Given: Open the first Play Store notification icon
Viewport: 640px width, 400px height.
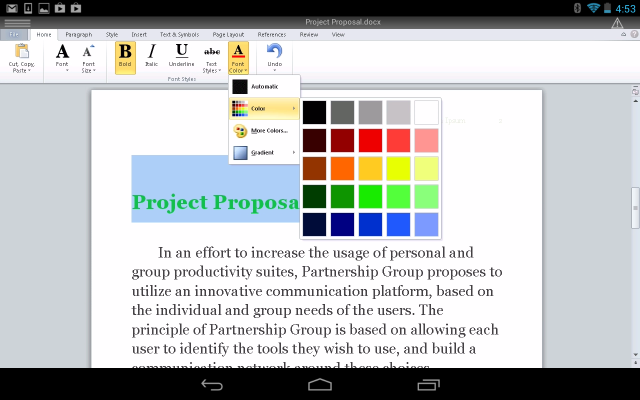Looking at the screenshot, I should (60, 8).
